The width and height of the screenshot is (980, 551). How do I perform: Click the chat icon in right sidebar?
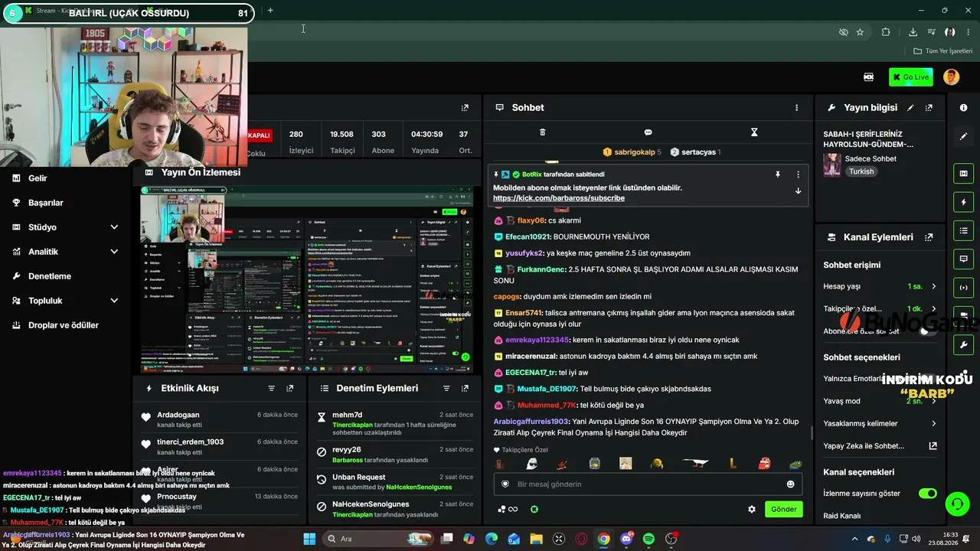click(x=963, y=259)
